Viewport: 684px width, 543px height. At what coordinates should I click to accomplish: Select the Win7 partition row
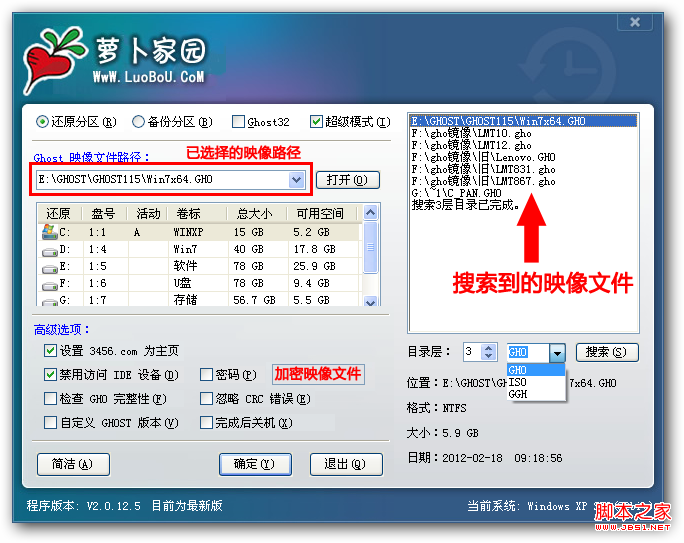point(200,249)
